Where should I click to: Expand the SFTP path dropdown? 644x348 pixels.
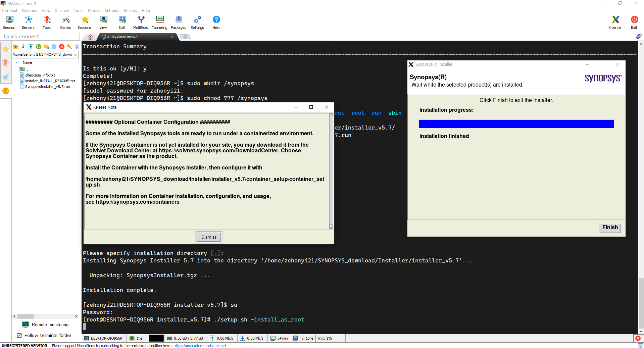coord(76,54)
